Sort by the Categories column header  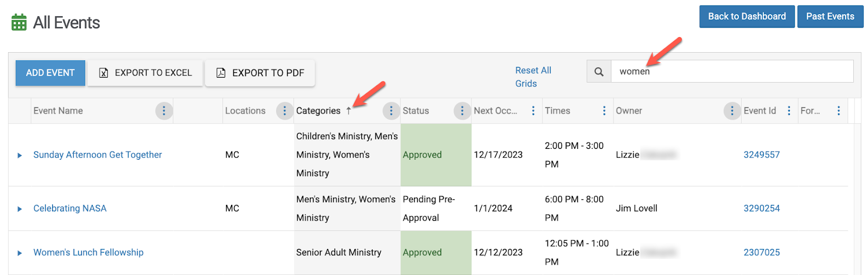[318, 111]
